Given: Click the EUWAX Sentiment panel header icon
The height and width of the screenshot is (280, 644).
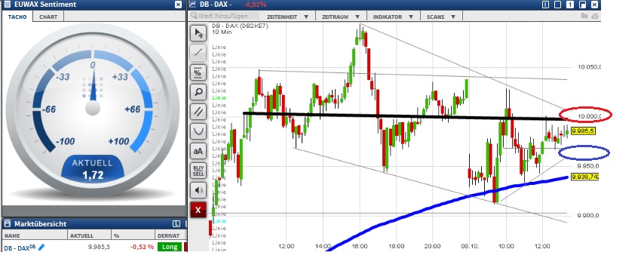Looking at the screenshot, I should click(7, 4).
